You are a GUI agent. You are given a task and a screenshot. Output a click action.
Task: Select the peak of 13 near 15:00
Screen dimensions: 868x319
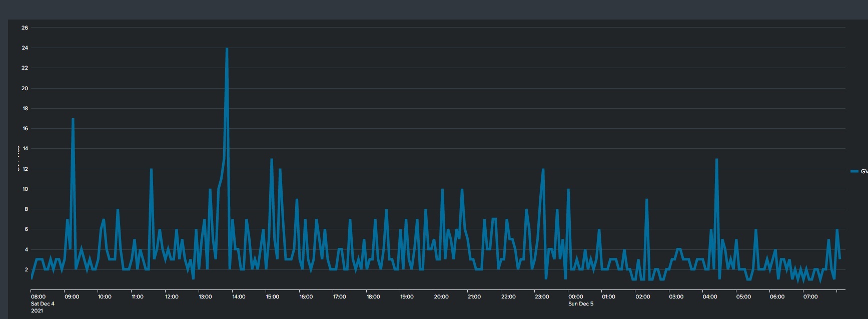point(271,160)
